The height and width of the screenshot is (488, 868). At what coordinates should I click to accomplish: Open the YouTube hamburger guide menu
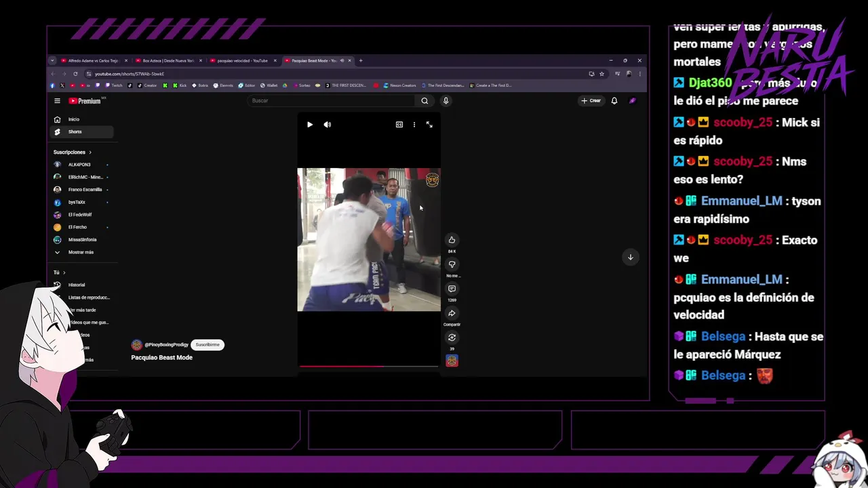pyautogui.click(x=57, y=101)
